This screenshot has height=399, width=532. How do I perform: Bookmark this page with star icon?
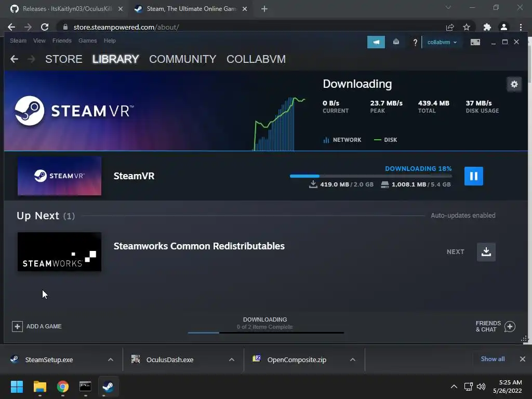coord(467,27)
